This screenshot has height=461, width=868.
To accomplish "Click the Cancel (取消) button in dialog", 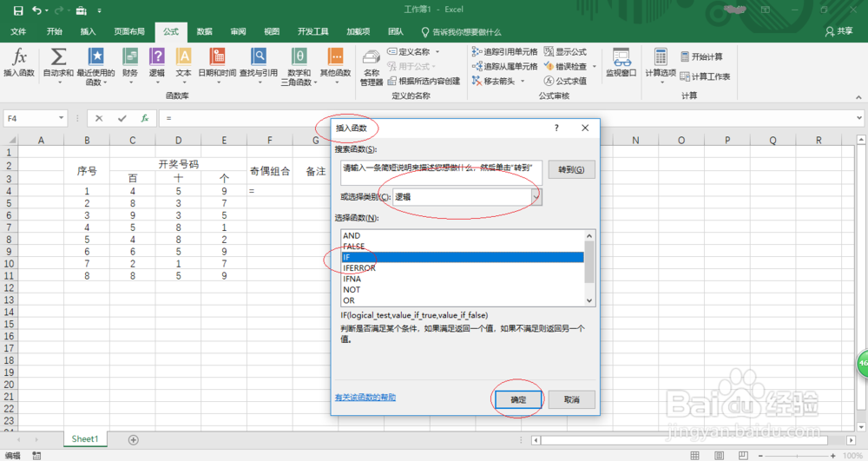I will point(572,399).
